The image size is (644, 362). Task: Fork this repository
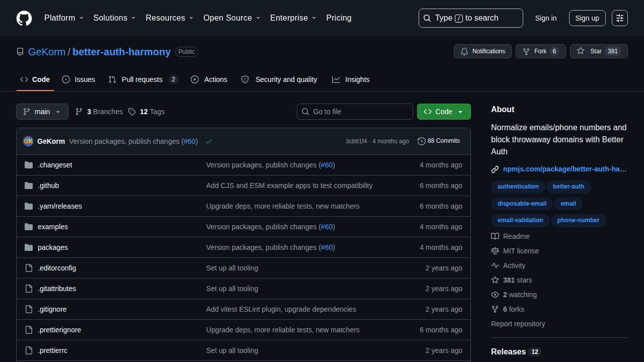pos(541,51)
